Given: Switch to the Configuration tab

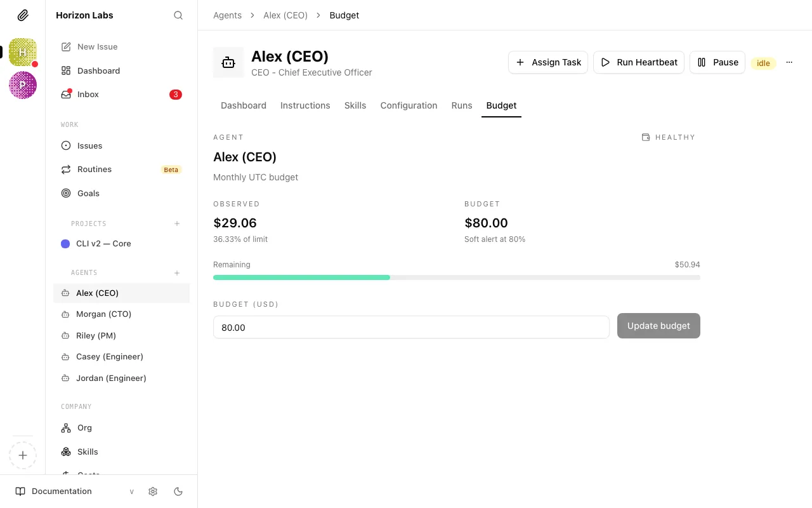Looking at the screenshot, I should click(409, 105).
